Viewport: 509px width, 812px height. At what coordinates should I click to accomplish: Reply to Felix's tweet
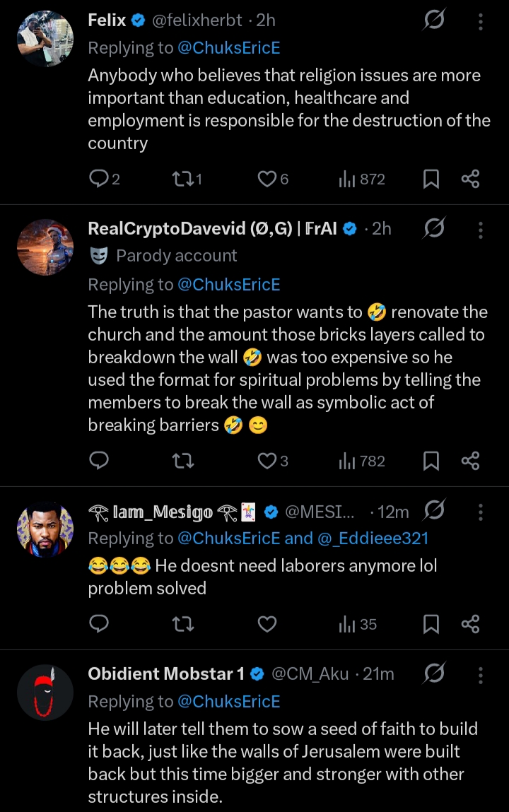[x=99, y=180]
